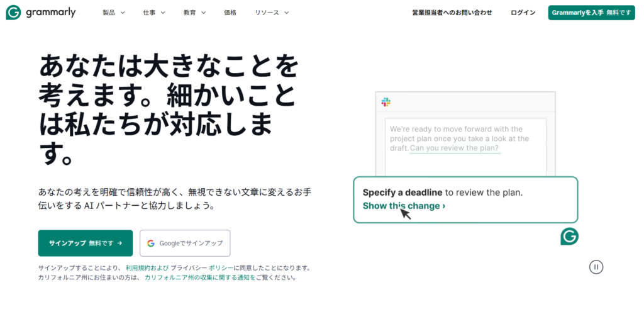The width and height of the screenshot is (644, 314).
Task: Open カリフォルニア州の収集に関する通知 link
Action: [x=199, y=278]
